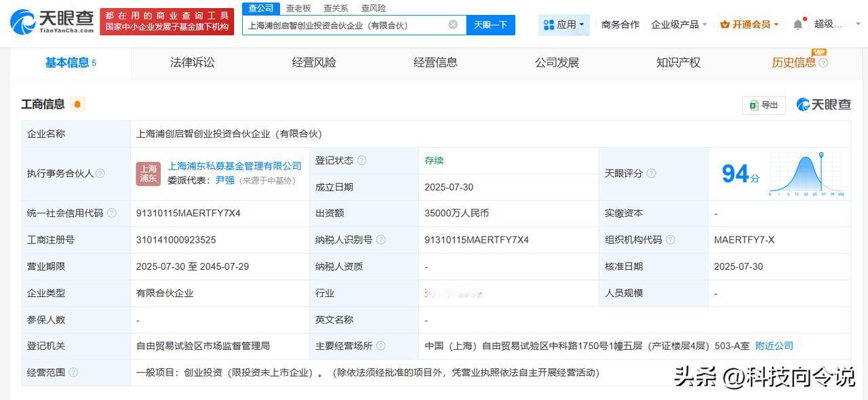
Task: Click the 94分 score value
Action: point(741,174)
